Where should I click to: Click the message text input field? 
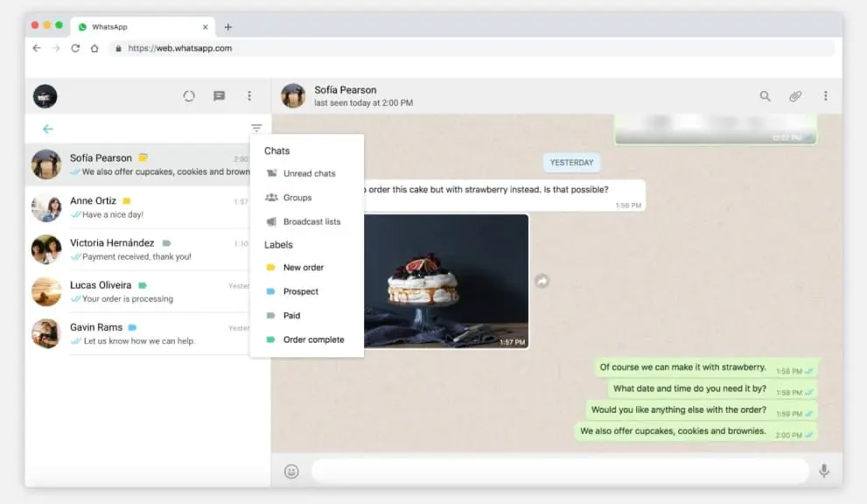tap(560, 471)
